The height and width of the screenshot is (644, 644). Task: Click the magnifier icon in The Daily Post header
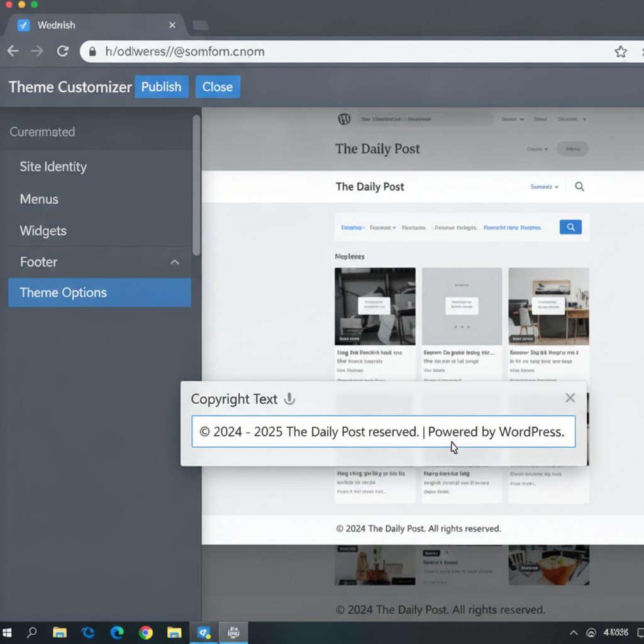tap(579, 186)
